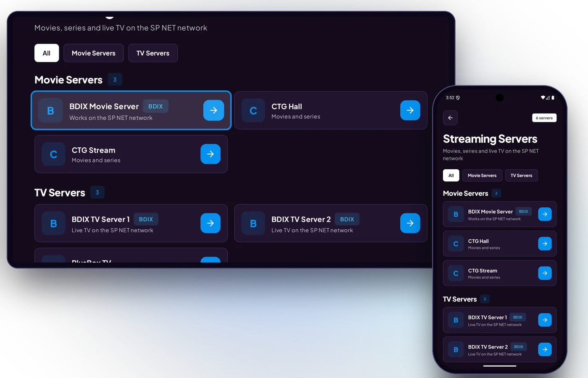Tap the home gesture bar on phone
The image size is (588, 378).
pos(500,366)
